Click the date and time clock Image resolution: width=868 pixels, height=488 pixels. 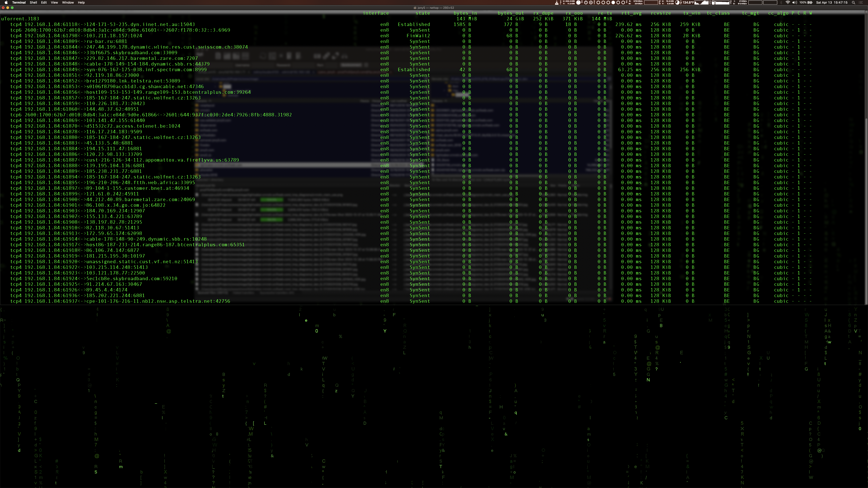pos(832,2)
